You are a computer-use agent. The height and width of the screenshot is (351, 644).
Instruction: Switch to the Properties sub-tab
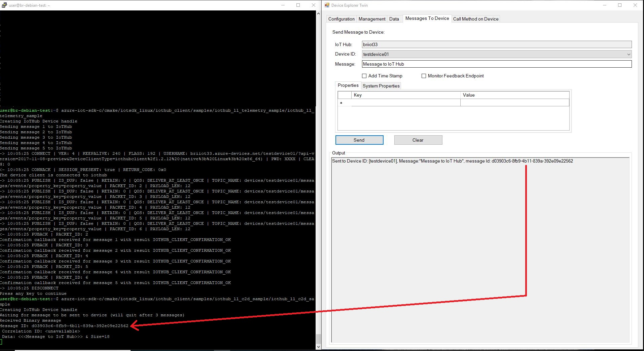tap(348, 85)
